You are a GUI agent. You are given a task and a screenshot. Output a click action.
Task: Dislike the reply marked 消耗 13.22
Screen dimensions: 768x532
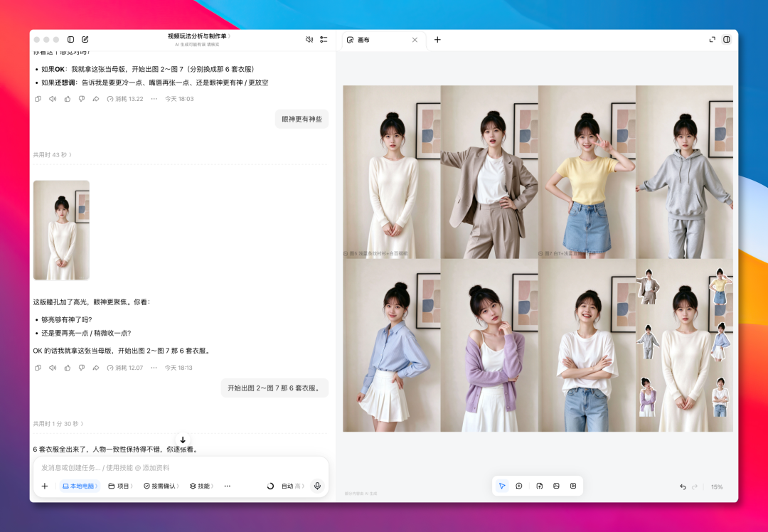tap(81, 99)
